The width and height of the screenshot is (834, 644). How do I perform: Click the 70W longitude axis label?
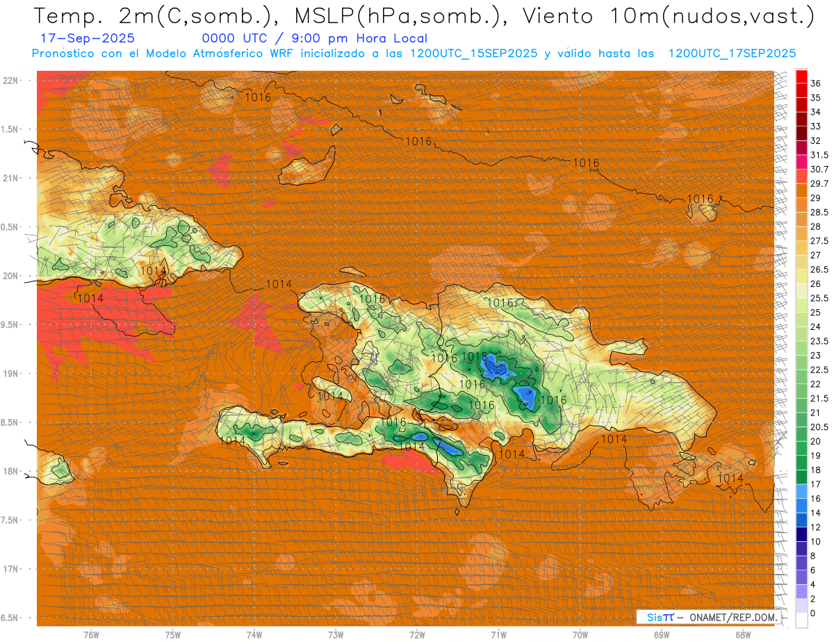click(580, 635)
